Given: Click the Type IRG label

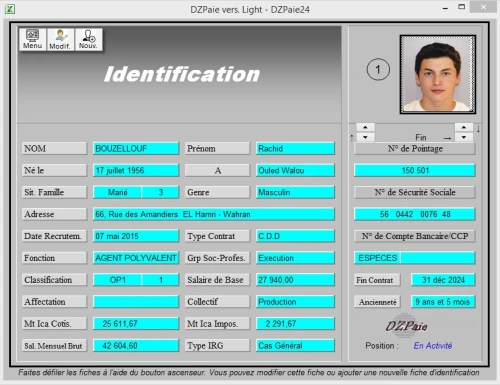Looking at the screenshot, I should [x=217, y=346].
